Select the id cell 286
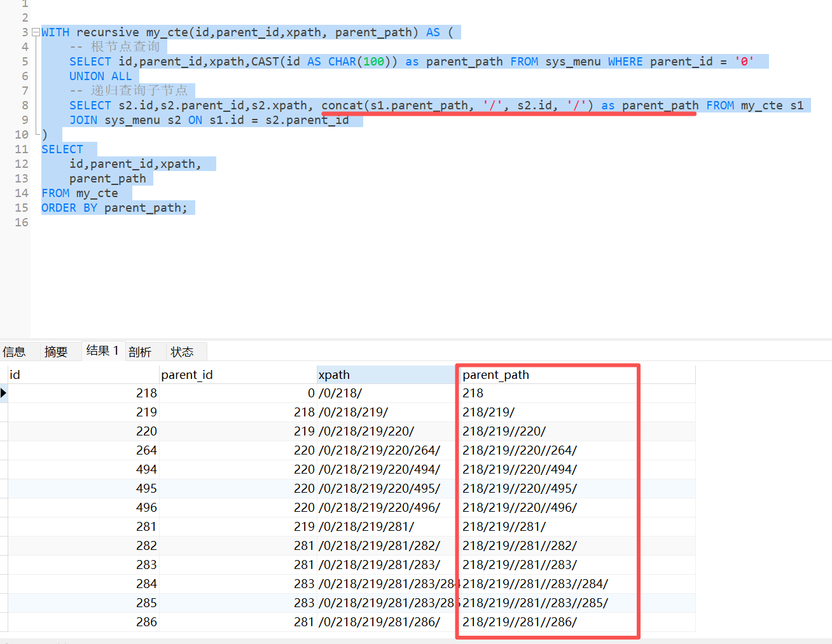 coord(83,622)
